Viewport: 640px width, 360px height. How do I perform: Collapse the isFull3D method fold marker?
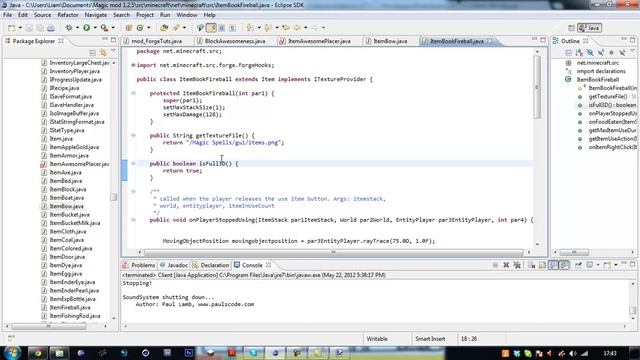click(133, 163)
